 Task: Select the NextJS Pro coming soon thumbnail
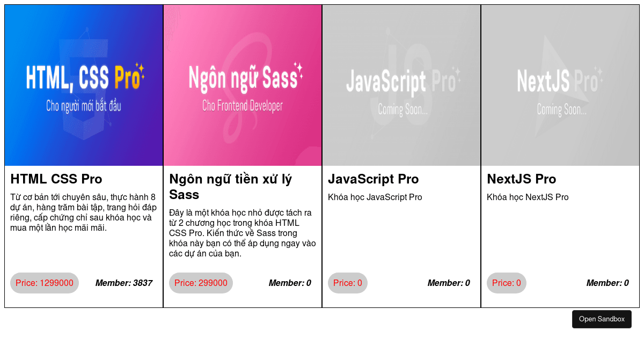tap(560, 85)
